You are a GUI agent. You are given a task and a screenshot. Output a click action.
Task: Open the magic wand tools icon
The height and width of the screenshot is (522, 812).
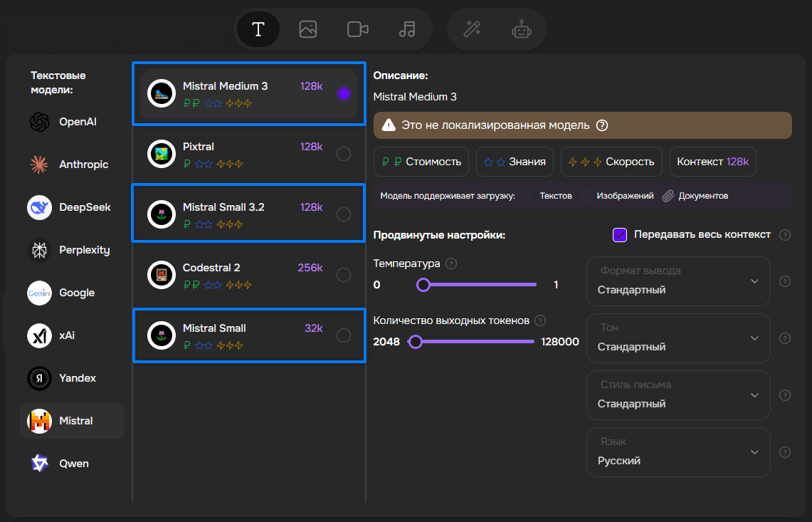(472, 29)
